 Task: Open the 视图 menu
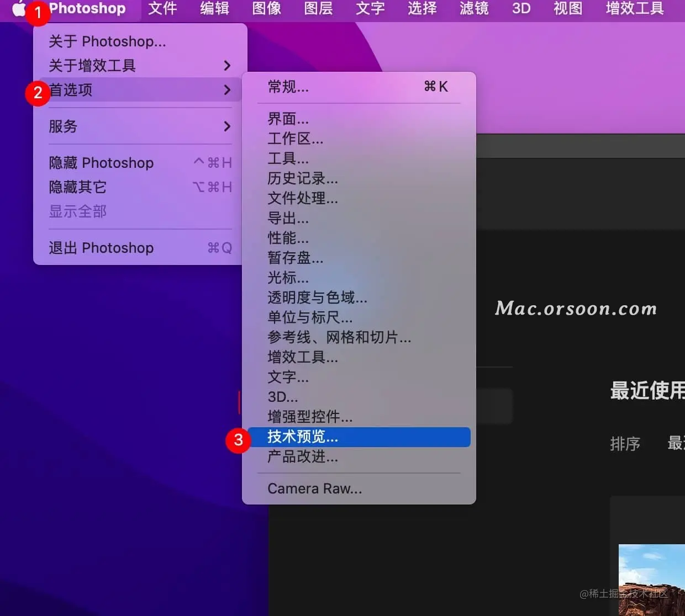pyautogui.click(x=568, y=9)
